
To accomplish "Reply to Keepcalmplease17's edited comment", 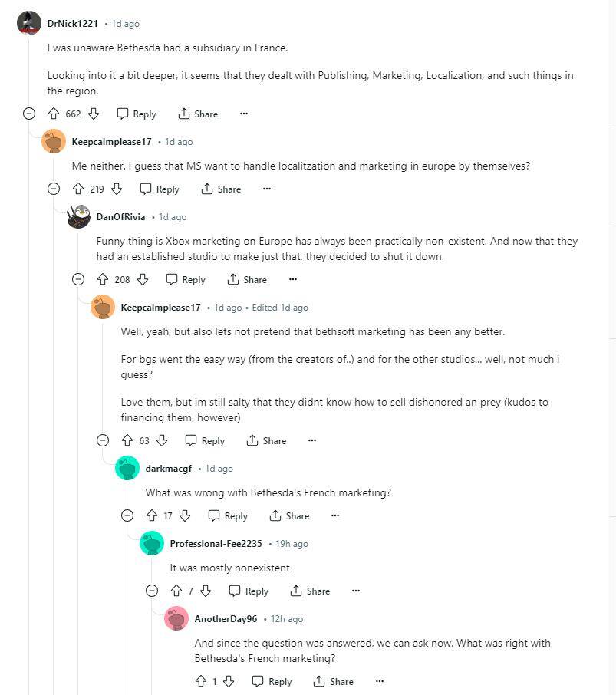I will point(205,440).
